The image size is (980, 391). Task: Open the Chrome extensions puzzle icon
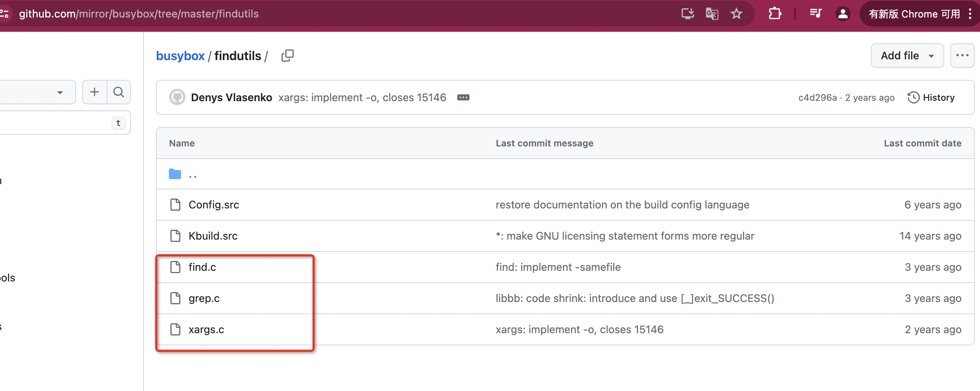coord(775,14)
